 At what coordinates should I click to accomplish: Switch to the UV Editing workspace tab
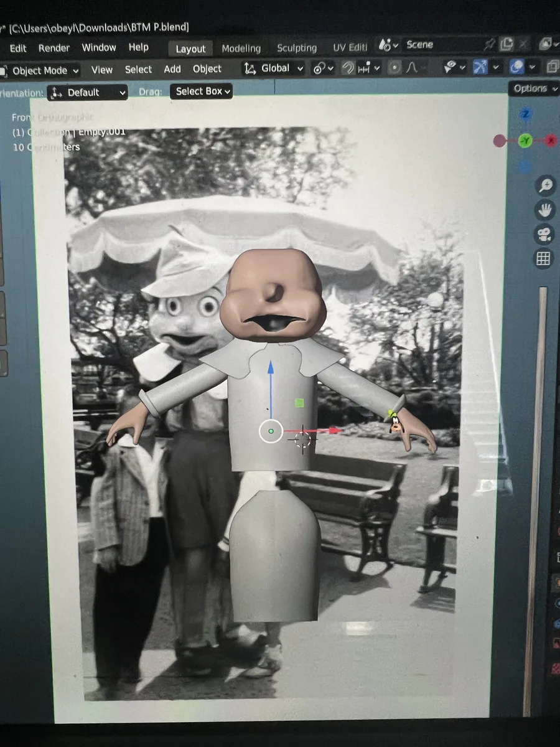click(x=350, y=47)
